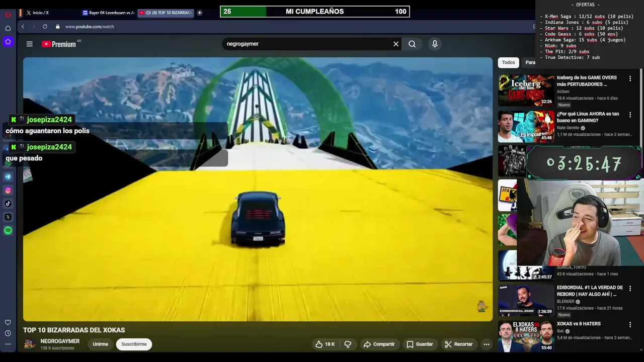Open options for EDIBORDIAL #1 video

[x=630, y=289]
